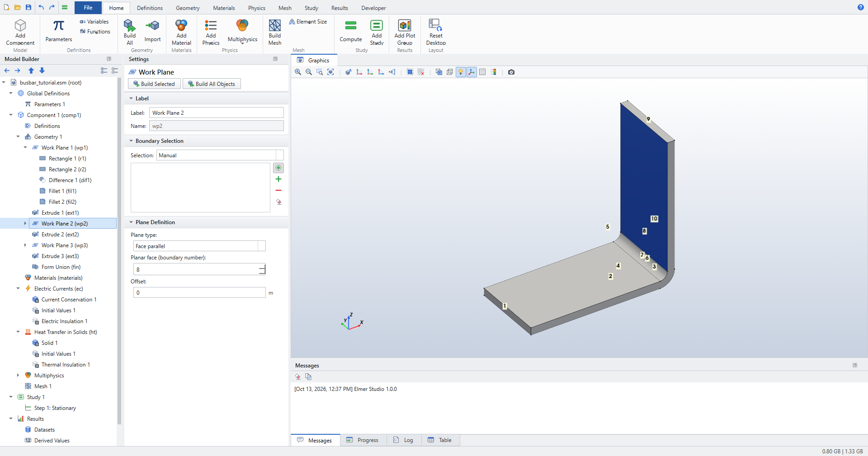The image size is (868, 456).
Task: Zoom out of the Graphics view
Action: pyautogui.click(x=309, y=72)
